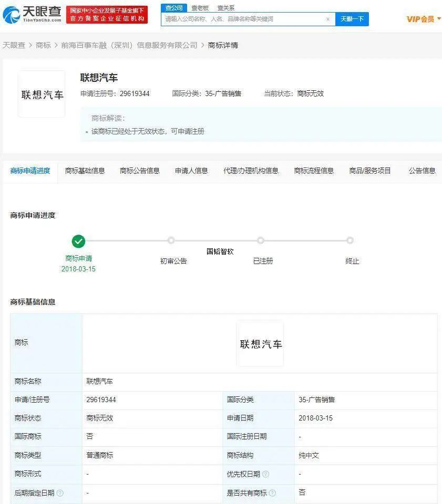Switch to the 申请人信息 tab
Screen dimensions: 442x504
click(191, 171)
